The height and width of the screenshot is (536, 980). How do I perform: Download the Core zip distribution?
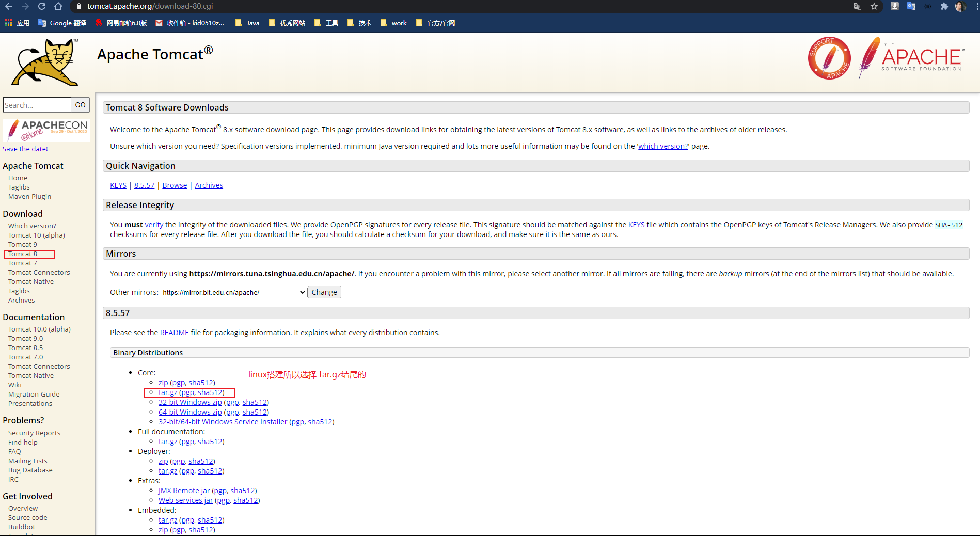coord(163,383)
